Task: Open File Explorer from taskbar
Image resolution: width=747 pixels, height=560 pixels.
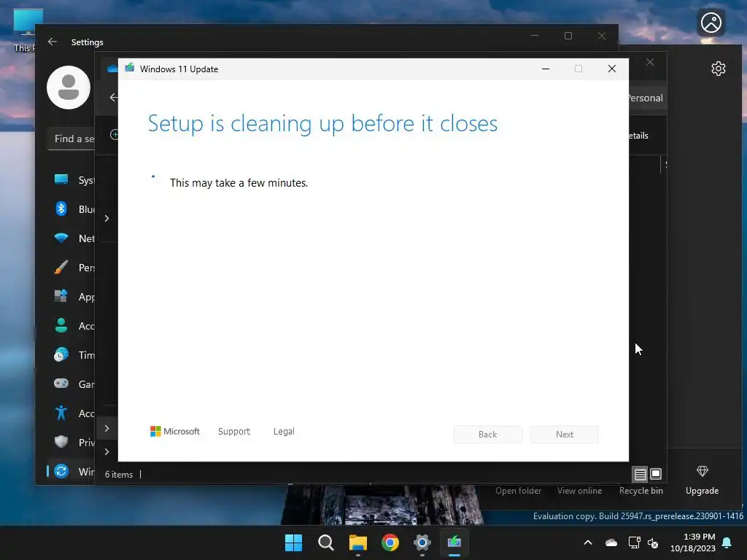Action: [357, 542]
